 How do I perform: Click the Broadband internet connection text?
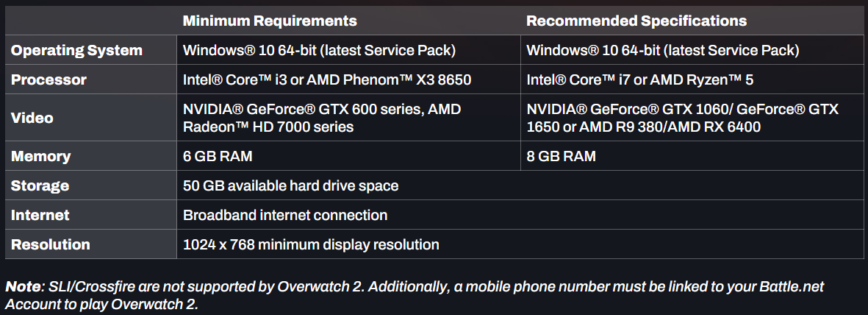click(x=285, y=215)
